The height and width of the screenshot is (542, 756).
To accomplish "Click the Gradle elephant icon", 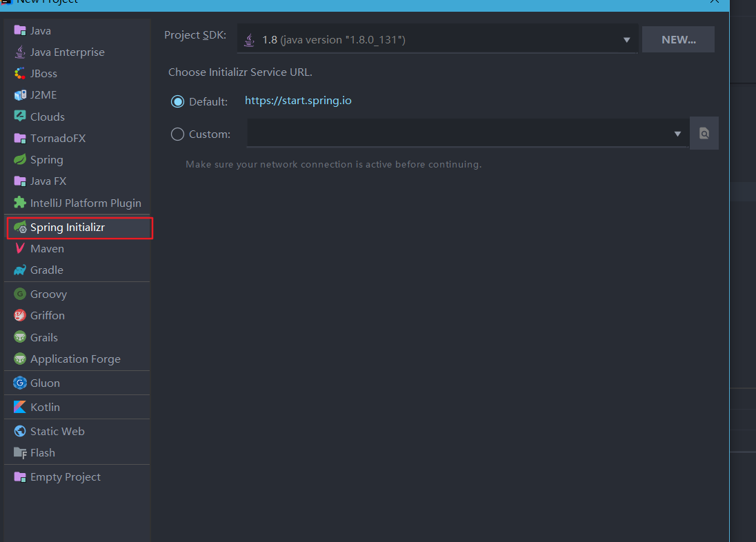I will pos(20,270).
